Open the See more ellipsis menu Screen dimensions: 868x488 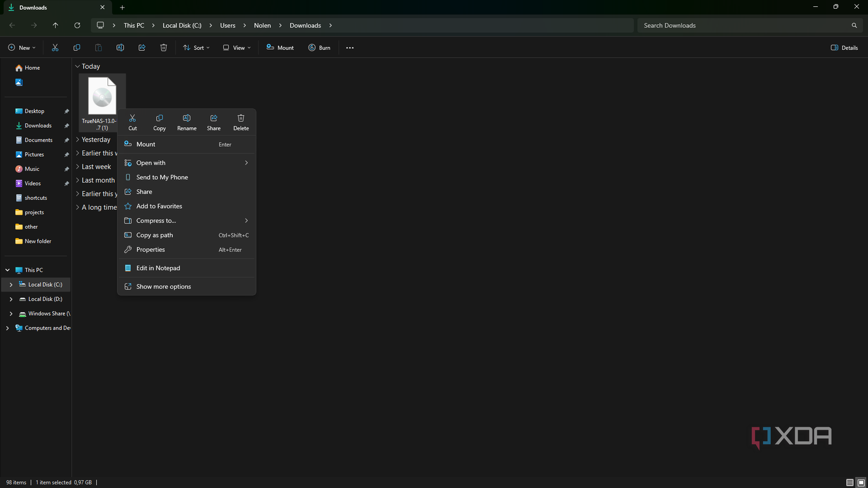click(350, 48)
